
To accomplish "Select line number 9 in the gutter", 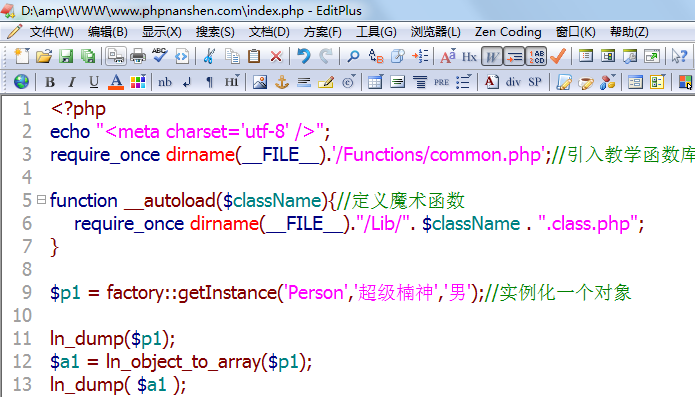I will pyautogui.click(x=27, y=292).
